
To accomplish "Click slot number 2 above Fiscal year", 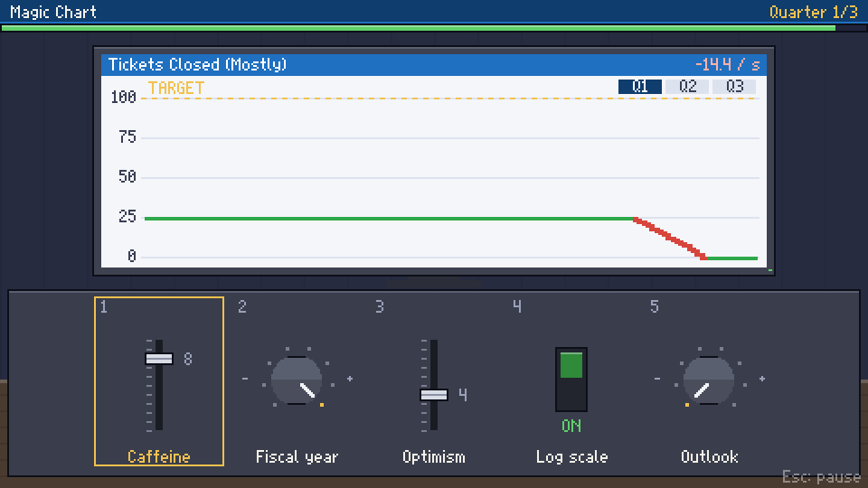I will [242, 306].
